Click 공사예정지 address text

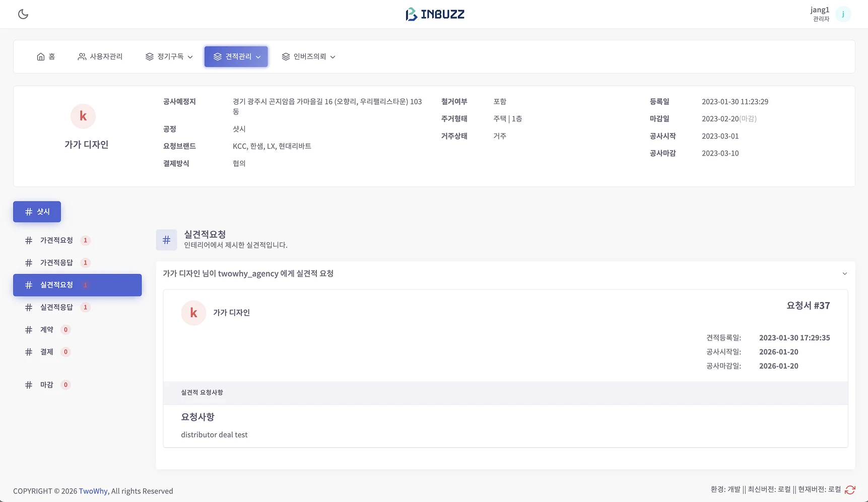tap(327, 106)
